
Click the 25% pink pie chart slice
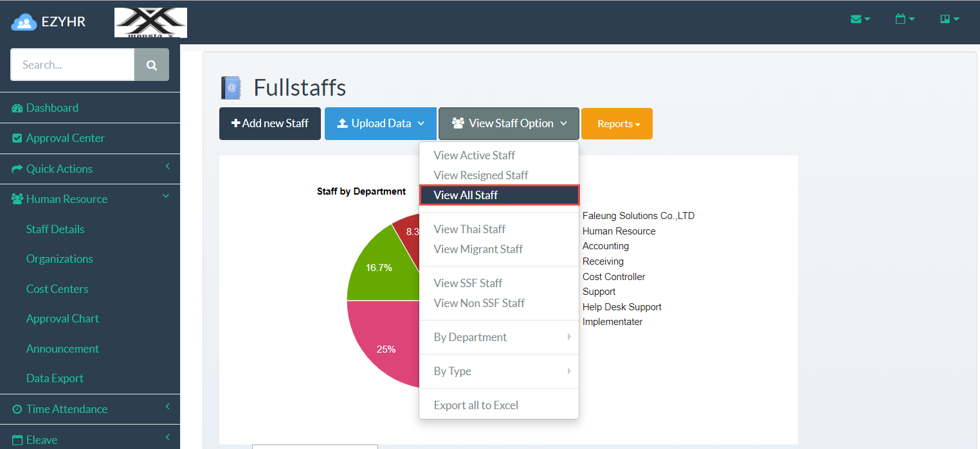386,349
